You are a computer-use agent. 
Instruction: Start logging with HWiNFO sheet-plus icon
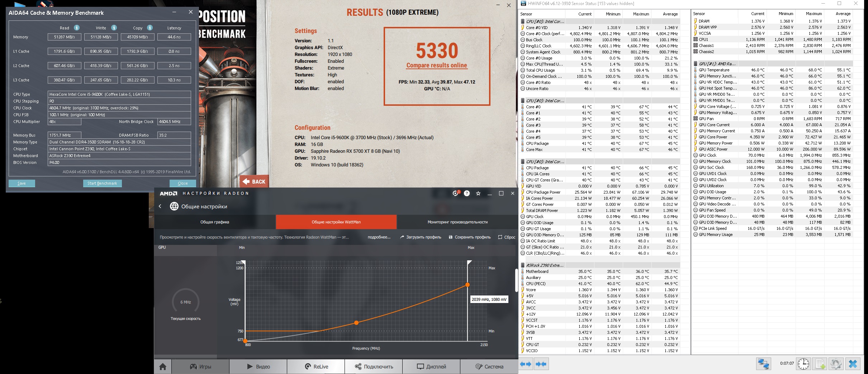[820, 364]
